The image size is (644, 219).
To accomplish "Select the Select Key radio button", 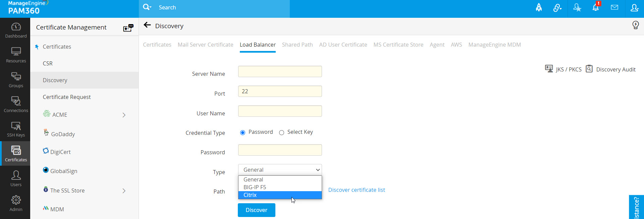I will 281,132.
